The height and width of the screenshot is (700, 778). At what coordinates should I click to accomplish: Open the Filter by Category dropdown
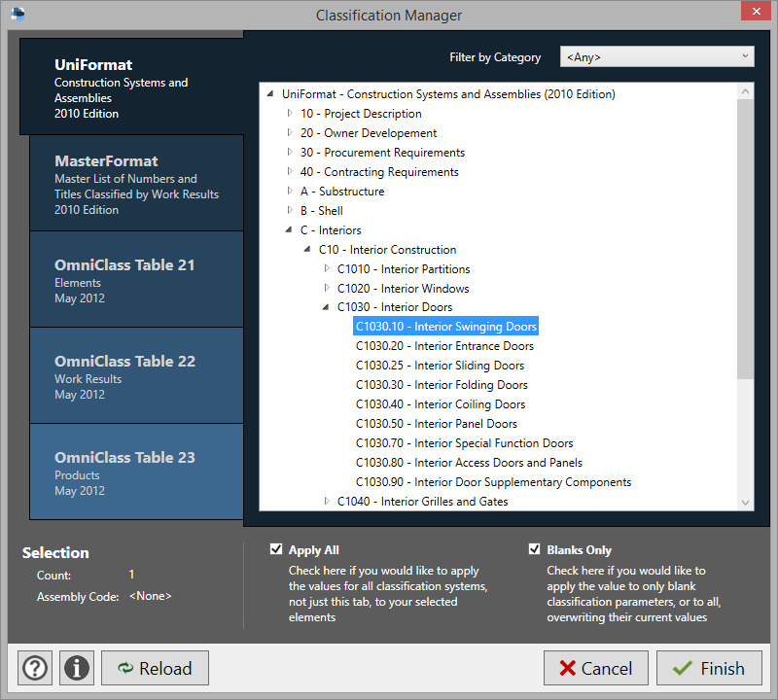click(747, 56)
